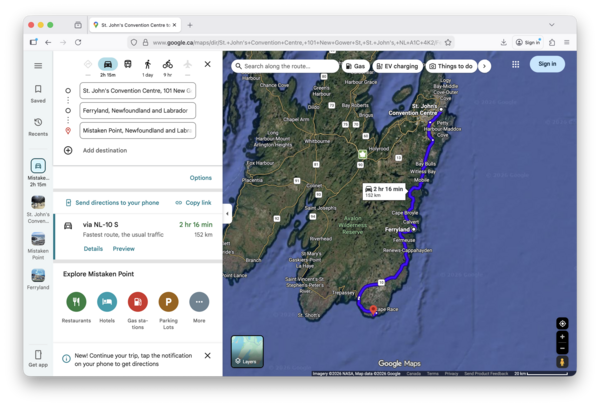Select the Flights travel mode
Viewport: 600px width, 407px height.
point(188,64)
